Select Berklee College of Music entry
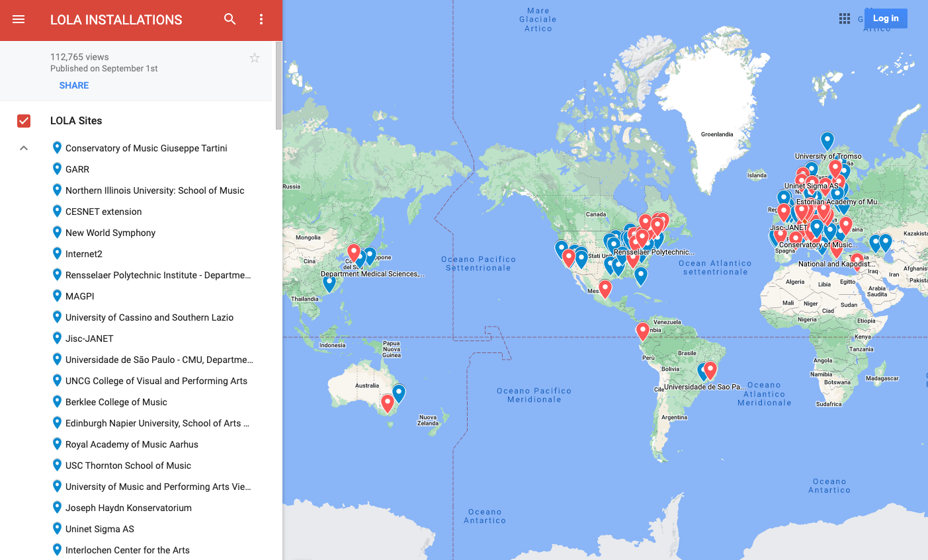 click(x=116, y=402)
